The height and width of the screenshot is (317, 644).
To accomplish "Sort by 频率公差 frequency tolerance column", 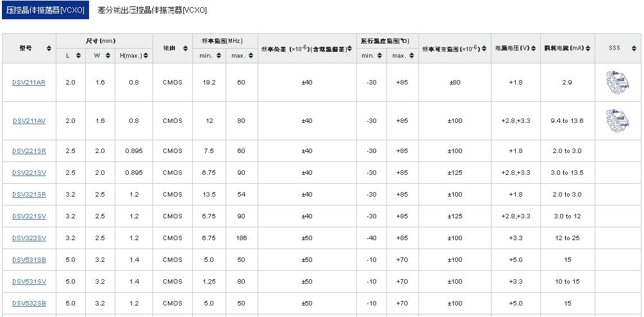I will click(350, 49).
